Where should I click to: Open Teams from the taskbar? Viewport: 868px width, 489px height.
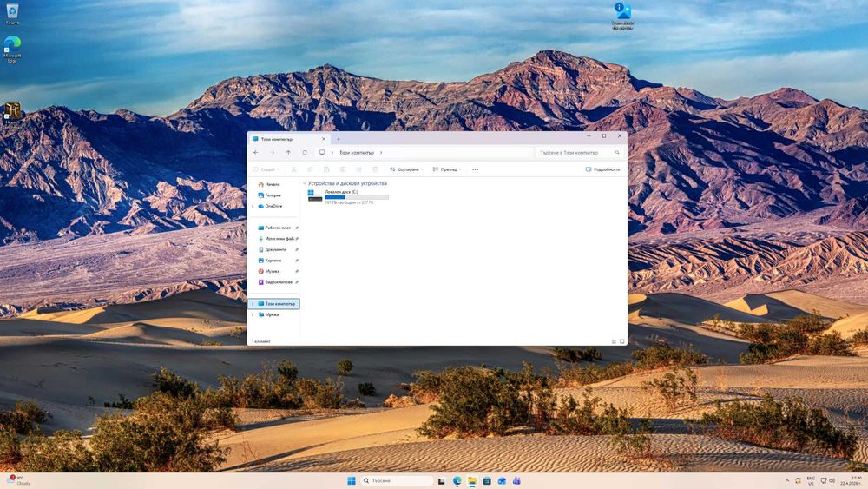pyautogui.click(x=516, y=480)
